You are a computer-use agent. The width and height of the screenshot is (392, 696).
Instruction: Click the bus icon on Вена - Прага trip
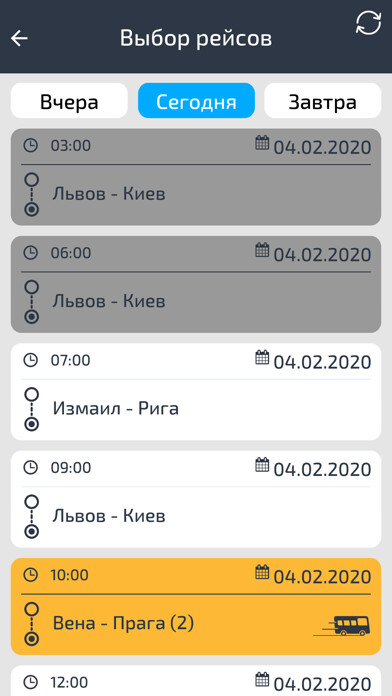(x=341, y=626)
